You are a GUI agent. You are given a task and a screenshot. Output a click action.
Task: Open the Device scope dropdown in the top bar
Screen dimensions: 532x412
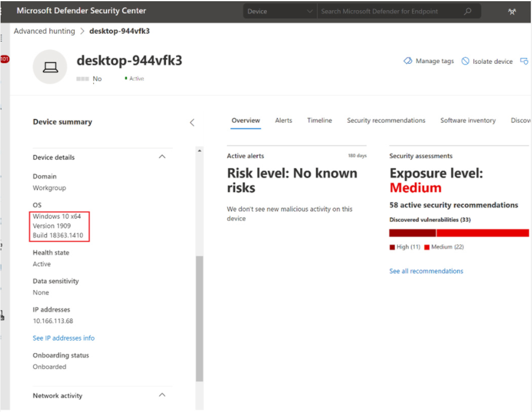click(278, 11)
